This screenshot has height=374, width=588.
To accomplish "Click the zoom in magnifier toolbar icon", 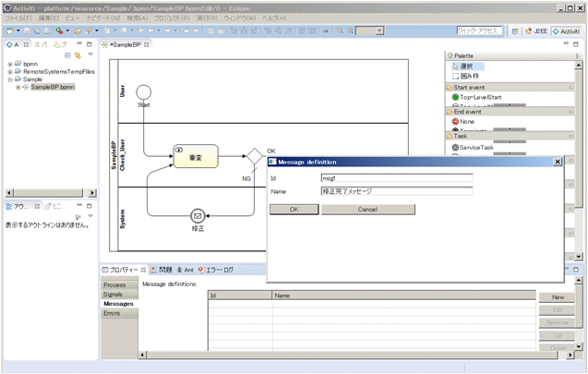I will [341, 30].
